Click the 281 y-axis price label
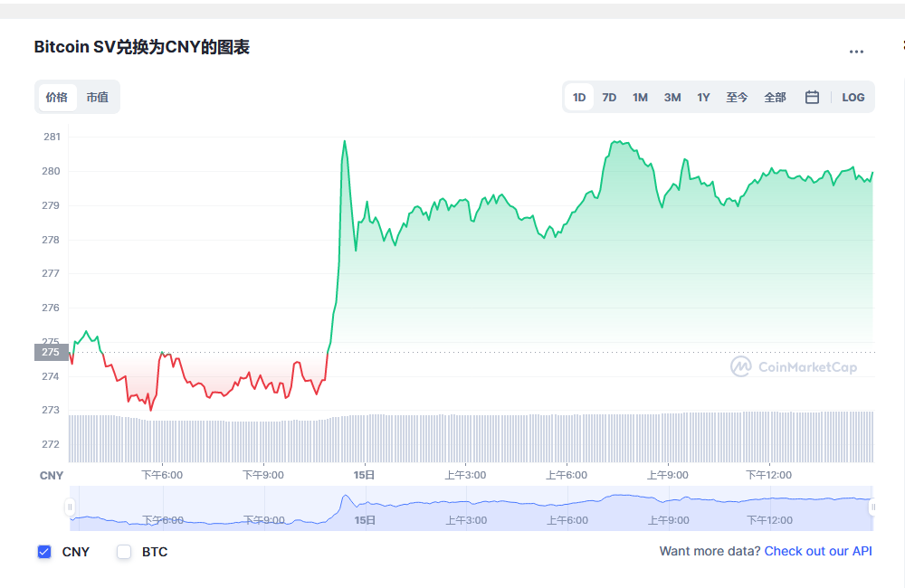 (x=52, y=137)
